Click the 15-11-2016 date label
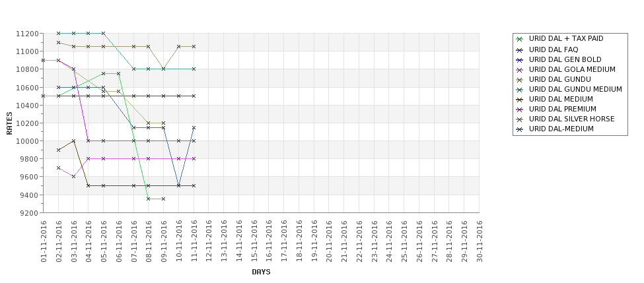Image resolution: width=644 pixels, height=283 pixels. click(x=254, y=241)
